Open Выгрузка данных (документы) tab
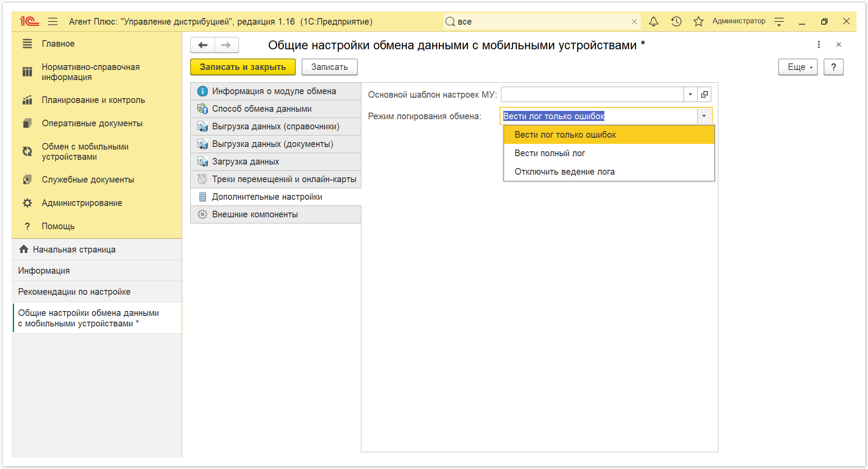The width and height of the screenshot is (868, 469). pyautogui.click(x=276, y=144)
